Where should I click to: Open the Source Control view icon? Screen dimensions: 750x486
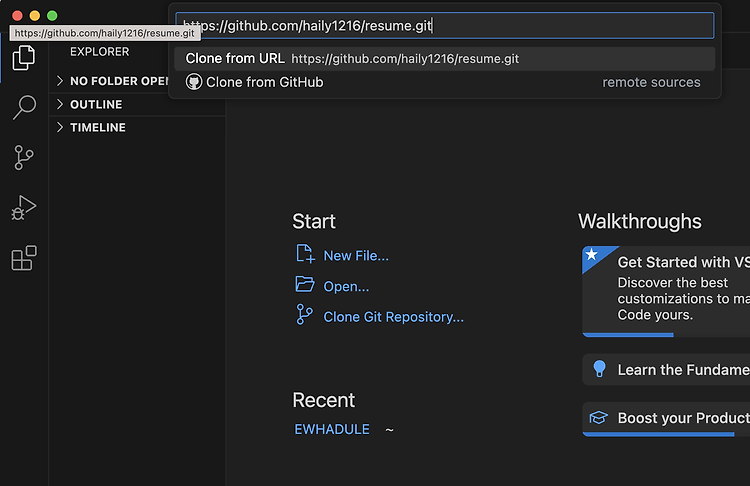point(23,157)
